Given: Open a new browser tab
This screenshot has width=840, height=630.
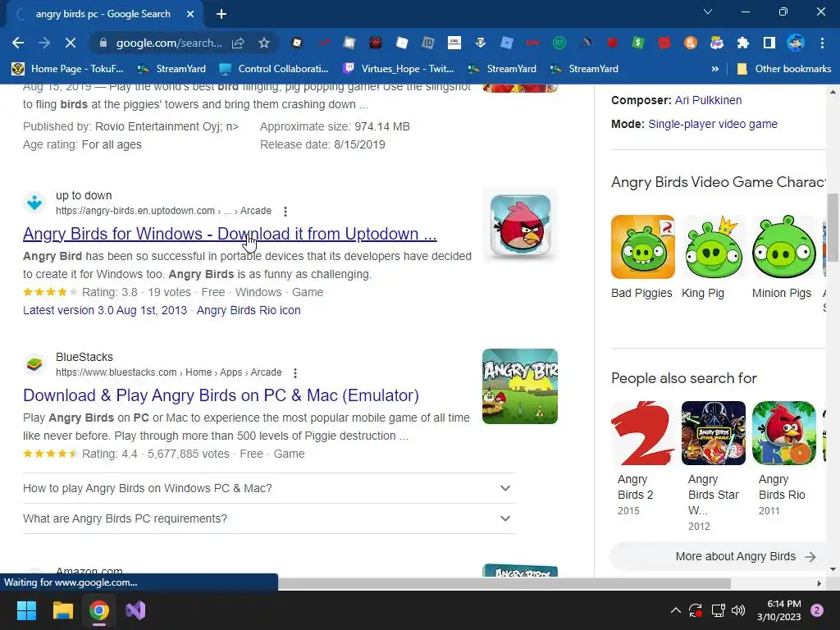Looking at the screenshot, I should click(221, 14).
